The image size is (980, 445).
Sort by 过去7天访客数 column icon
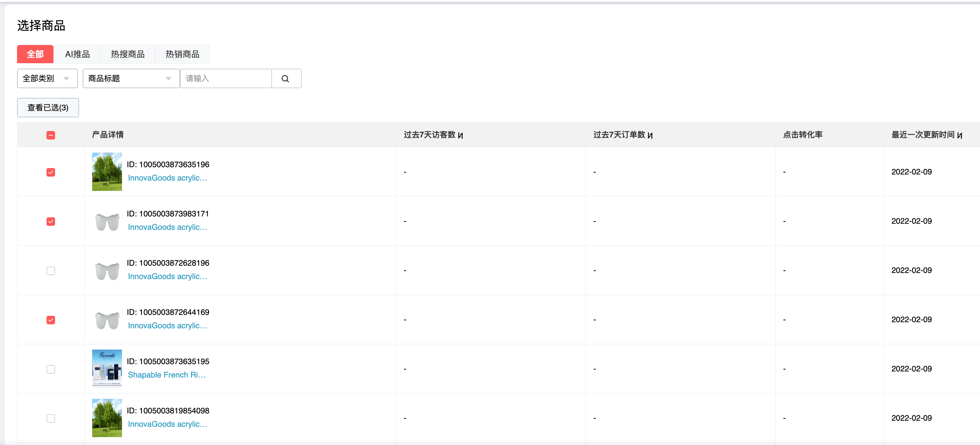click(460, 135)
